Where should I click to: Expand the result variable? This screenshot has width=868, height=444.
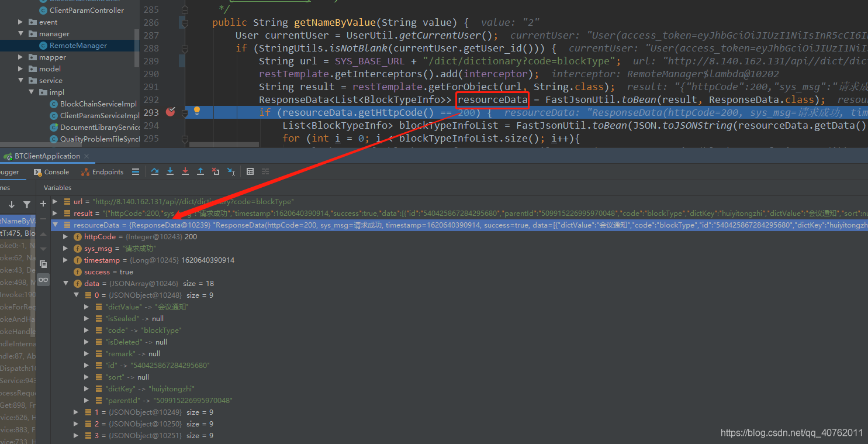click(56, 214)
